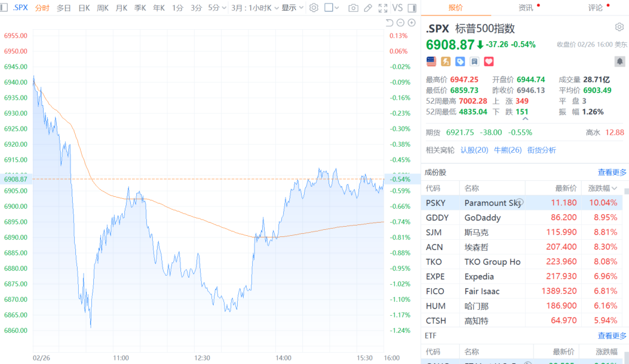Zoom out chart with minus icon
The width and height of the screenshot is (629, 364).
pyautogui.click(x=400, y=23)
